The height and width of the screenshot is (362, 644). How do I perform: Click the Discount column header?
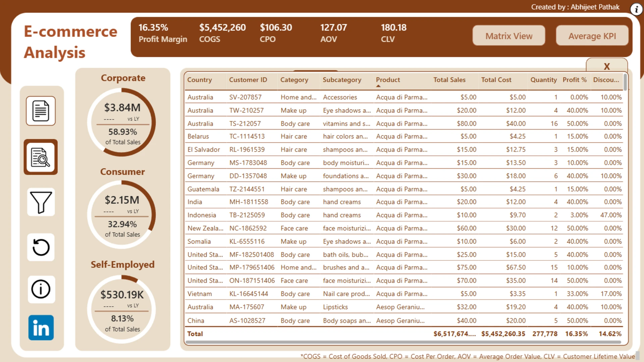tap(606, 80)
